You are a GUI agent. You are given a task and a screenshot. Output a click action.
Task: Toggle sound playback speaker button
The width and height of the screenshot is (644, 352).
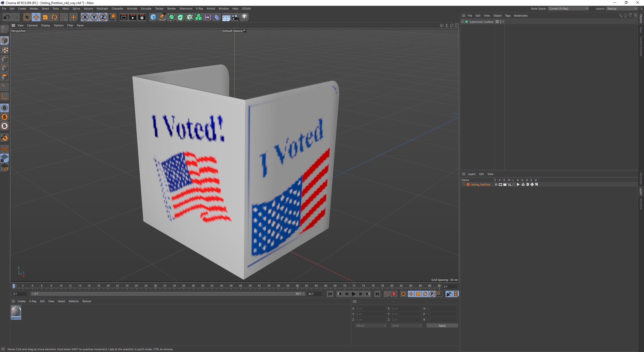[x=449, y=294]
